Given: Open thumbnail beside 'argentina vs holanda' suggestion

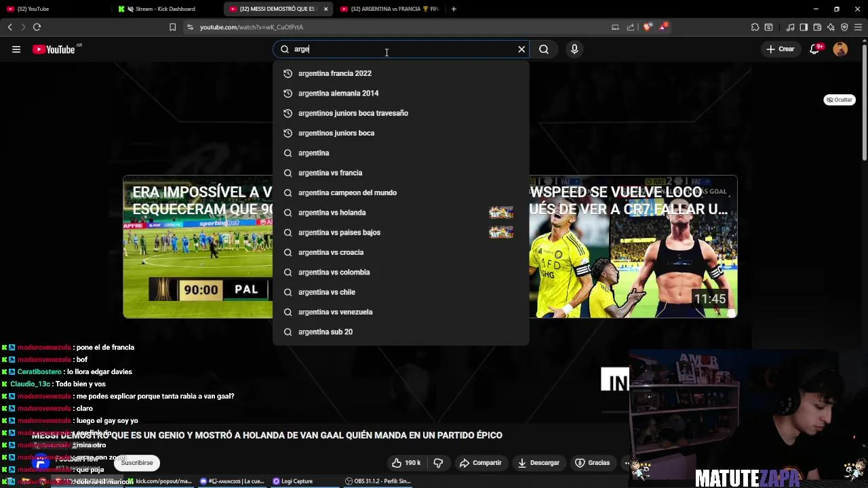Looking at the screenshot, I should point(501,213).
